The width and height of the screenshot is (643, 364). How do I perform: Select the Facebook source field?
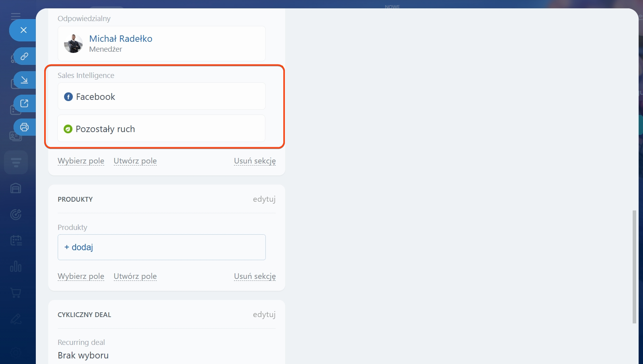click(161, 97)
